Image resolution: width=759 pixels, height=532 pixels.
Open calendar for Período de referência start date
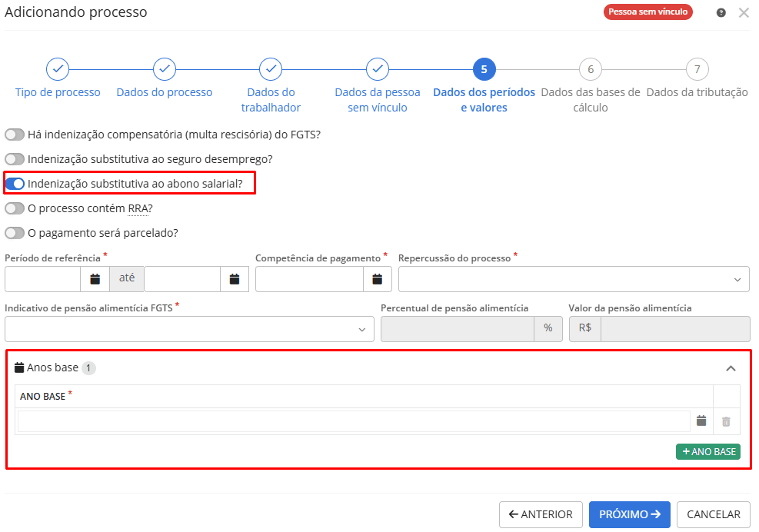94,278
